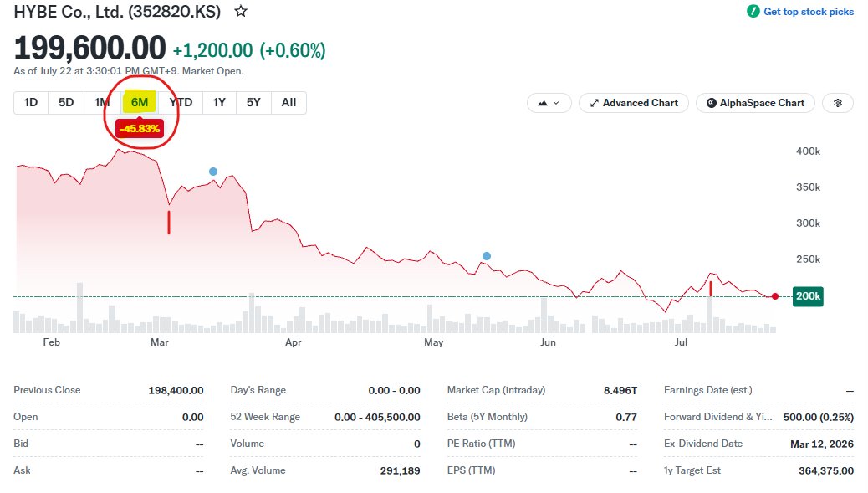Click the Apr label on chart axis
Screen dimensions: 868x493
pos(294,342)
